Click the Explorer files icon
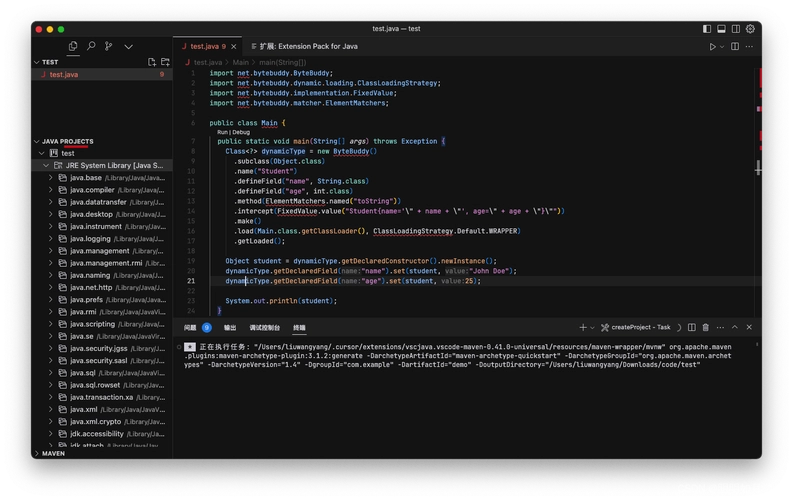 [x=73, y=46]
